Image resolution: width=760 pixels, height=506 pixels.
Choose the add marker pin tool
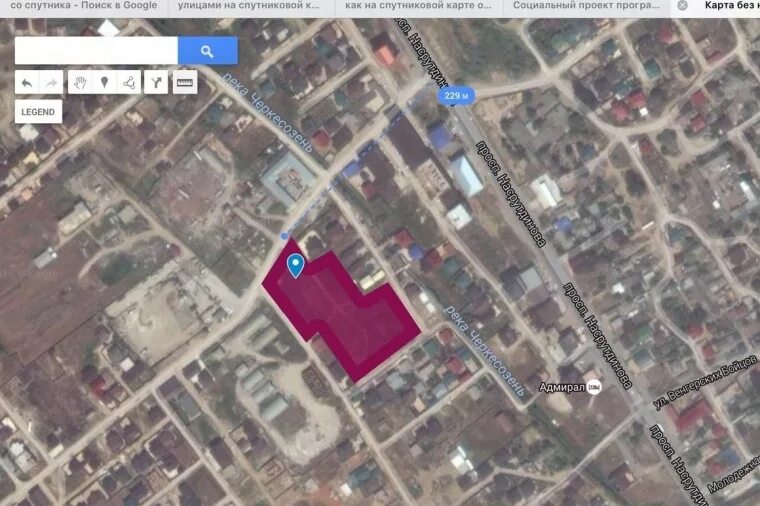click(104, 83)
